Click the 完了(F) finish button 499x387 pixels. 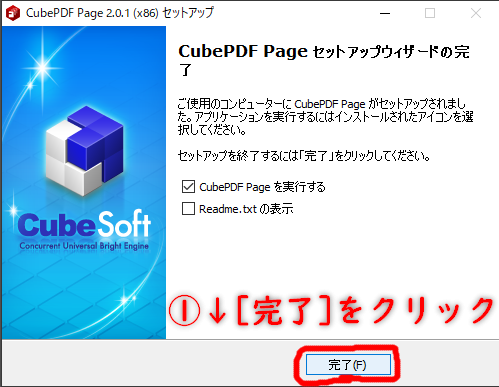(x=348, y=364)
